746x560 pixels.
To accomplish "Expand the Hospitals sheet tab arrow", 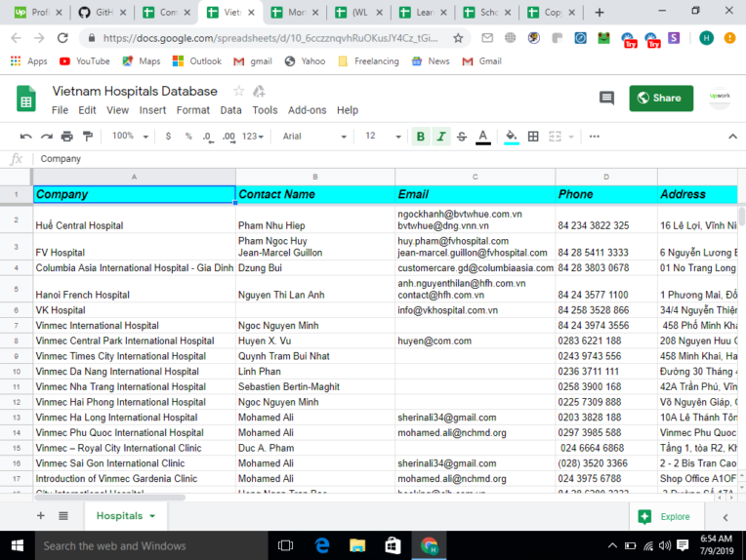I will [x=152, y=516].
